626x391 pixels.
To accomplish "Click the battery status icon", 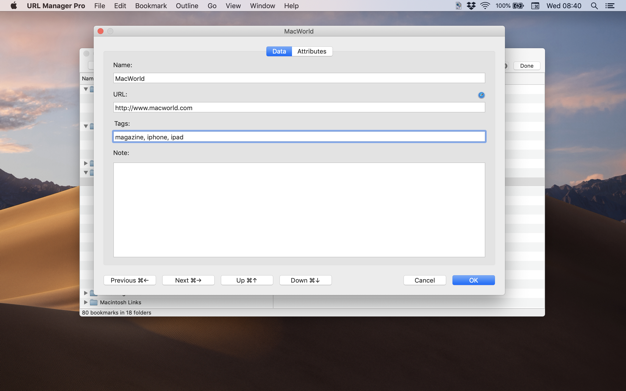I will click(518, 6).
